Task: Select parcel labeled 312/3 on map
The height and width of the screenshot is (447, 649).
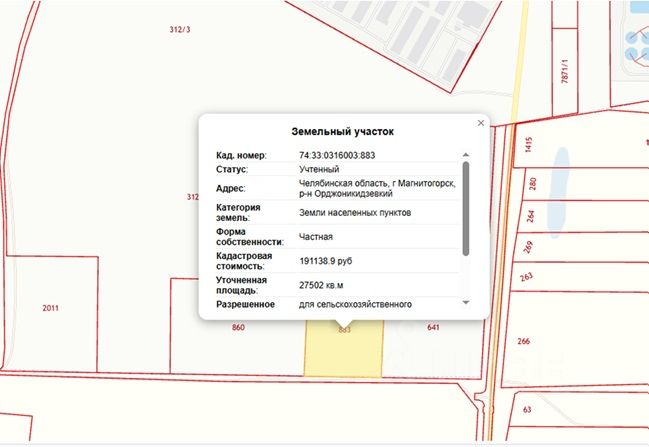Action: click(x=180, y=29)
